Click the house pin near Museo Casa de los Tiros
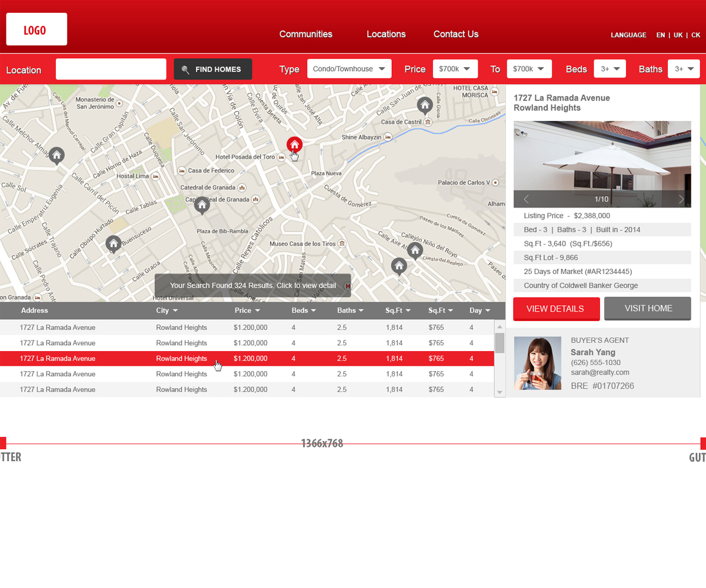This screenshot has width=706, height=588. click(415, 250)
